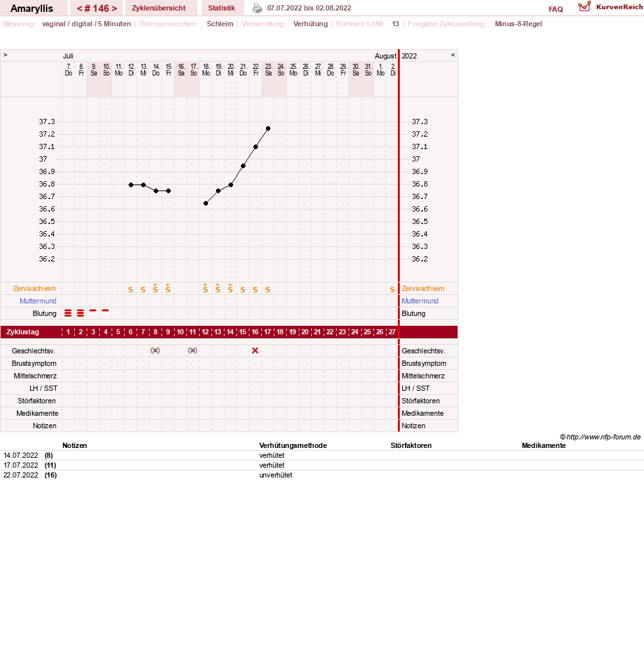Click the right Muttermund row label
Image resolution: width=644 pixels, height=668 pixels.
click(x=420, y=301)
